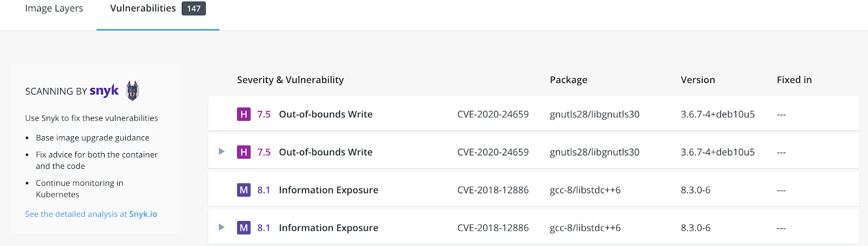Click the snyk logo text
Screen dimensions: 868x246
[104, 91]
